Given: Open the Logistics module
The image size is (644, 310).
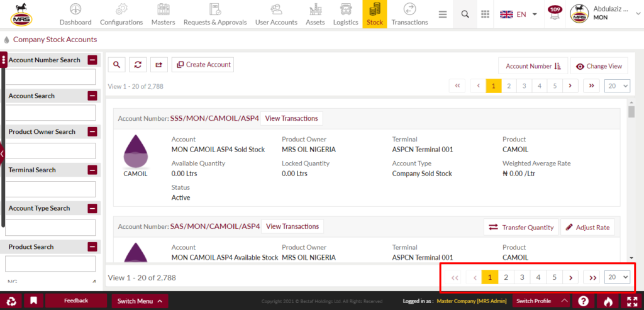Looking at the screenshot, I should tap(345, 14).
